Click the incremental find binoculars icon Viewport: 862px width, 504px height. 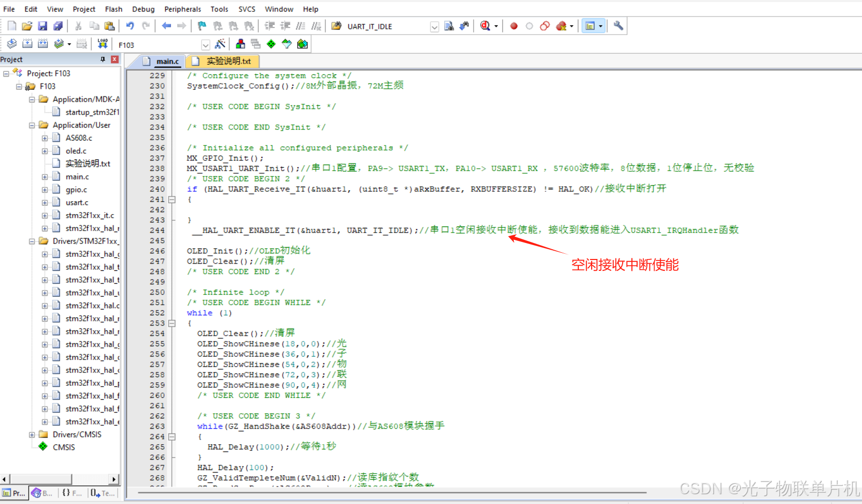click(464, 26)
